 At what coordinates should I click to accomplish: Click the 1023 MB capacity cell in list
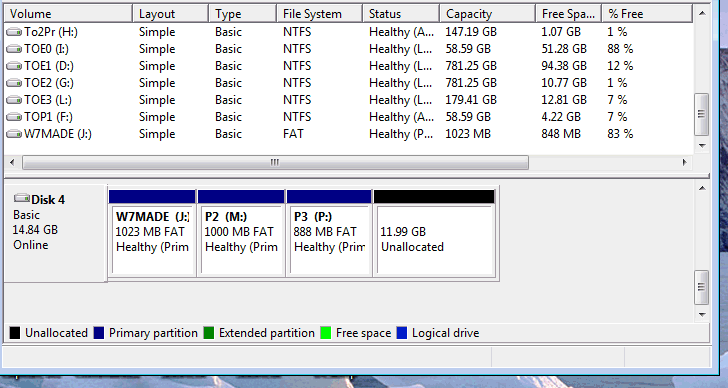468,134
